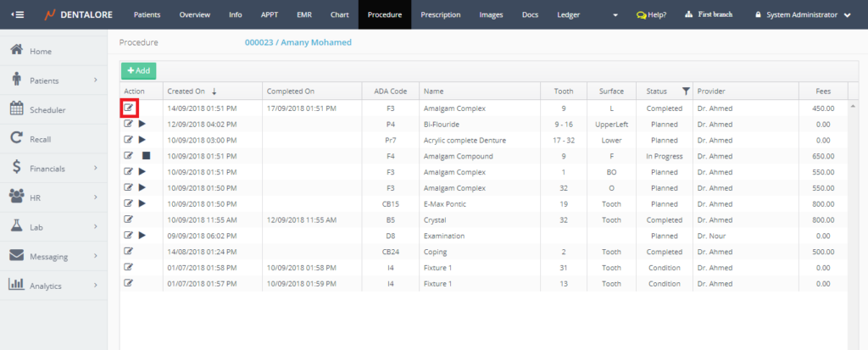Edit the E-Max Pontic procedure row
The width and height of the screenshot is (868, 350).
pyautogui.click(x=129, y=203)
